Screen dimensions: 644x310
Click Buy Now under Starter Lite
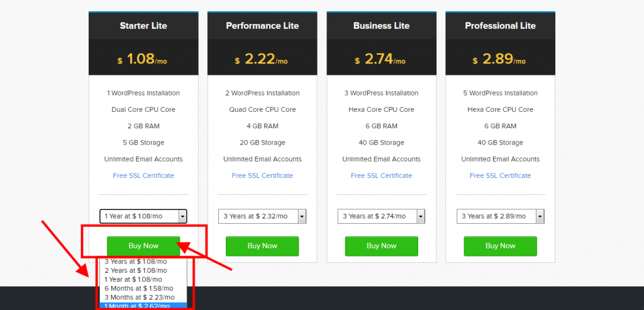click(143, 246)
